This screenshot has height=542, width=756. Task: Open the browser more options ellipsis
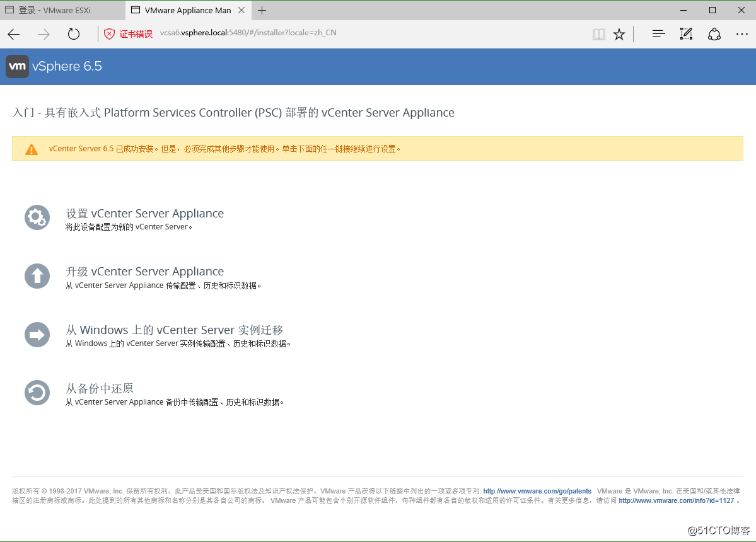click(742, 34)
